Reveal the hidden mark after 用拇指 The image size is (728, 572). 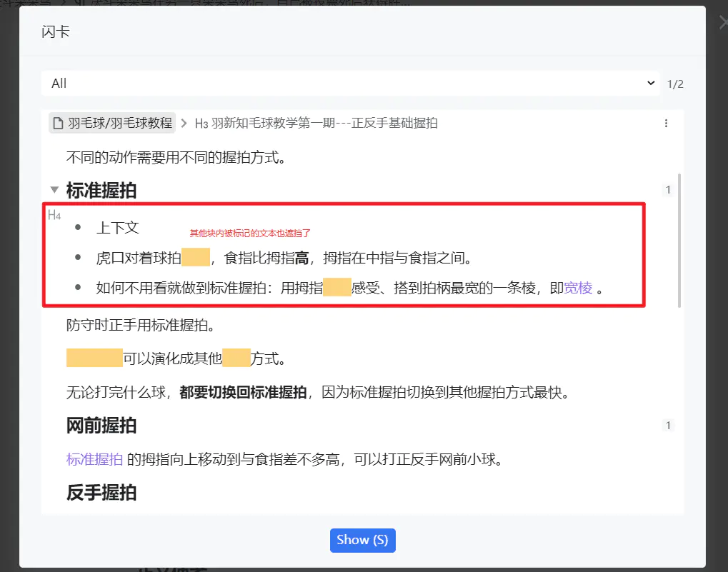pyautogui.click(x=337, y=287)
